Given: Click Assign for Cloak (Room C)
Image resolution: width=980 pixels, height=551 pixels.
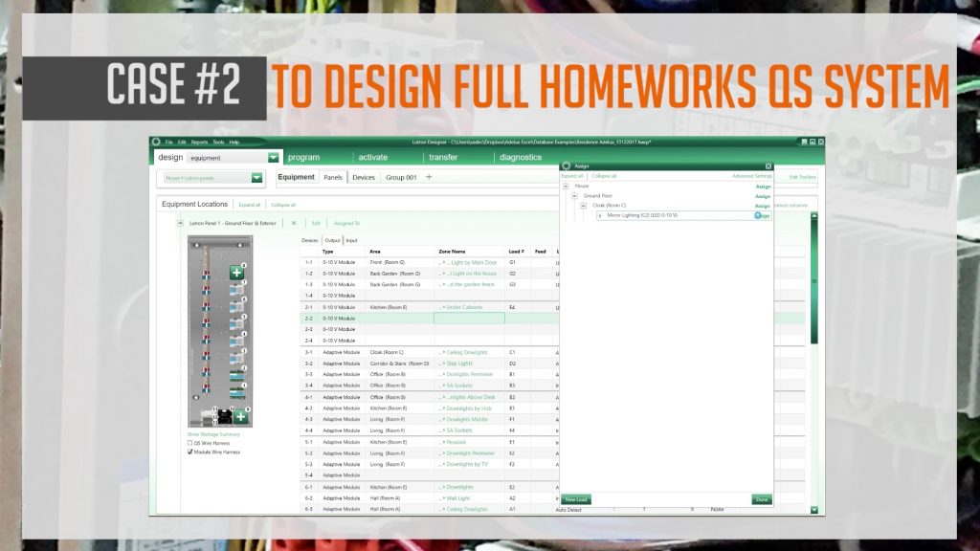Looking at the screenshot, I should click(x=763, y=207).
